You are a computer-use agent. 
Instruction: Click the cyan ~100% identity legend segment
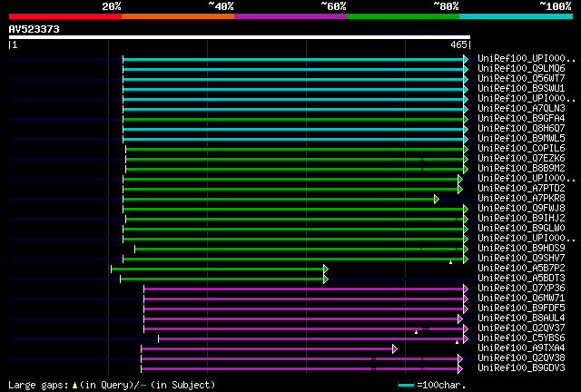tap(517, 16)
